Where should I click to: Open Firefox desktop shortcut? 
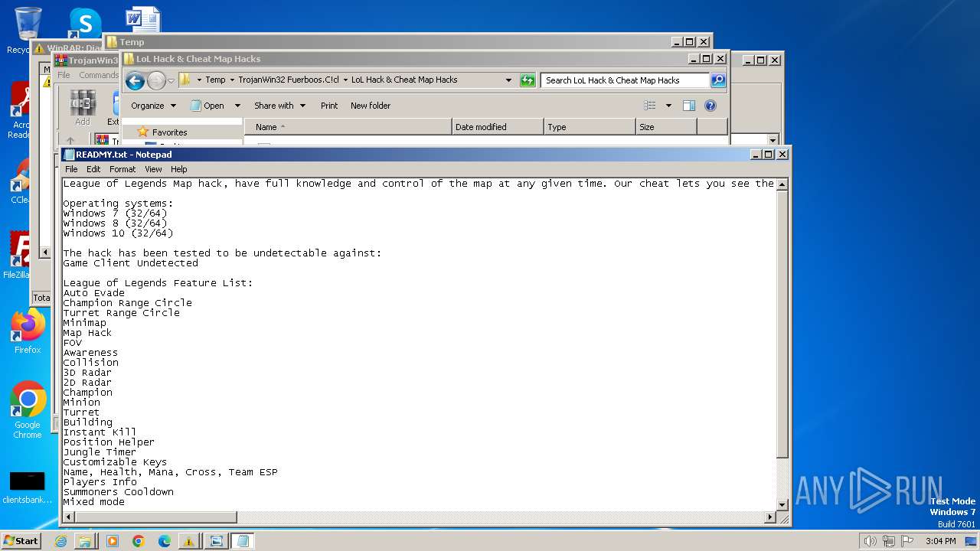(28, 331)
